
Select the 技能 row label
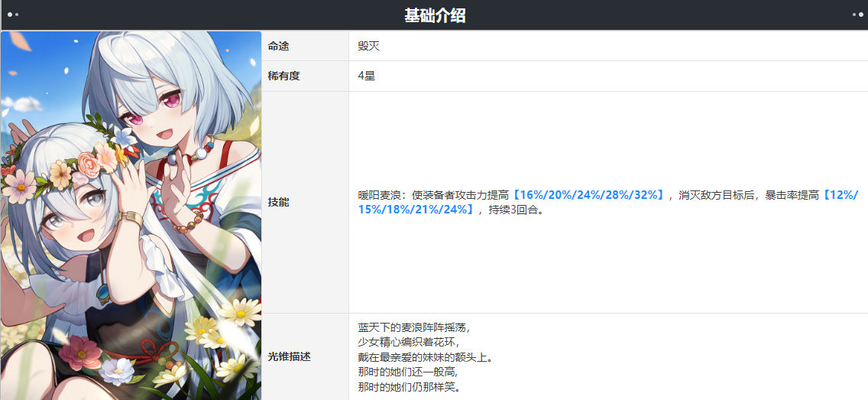(278, 202)
